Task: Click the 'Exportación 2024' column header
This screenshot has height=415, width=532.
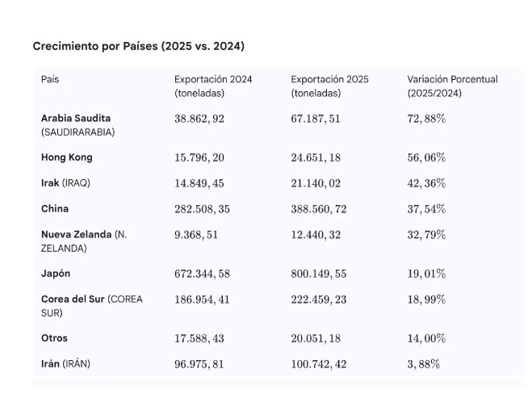Action: pyautogui.click(x=213, y=79)
